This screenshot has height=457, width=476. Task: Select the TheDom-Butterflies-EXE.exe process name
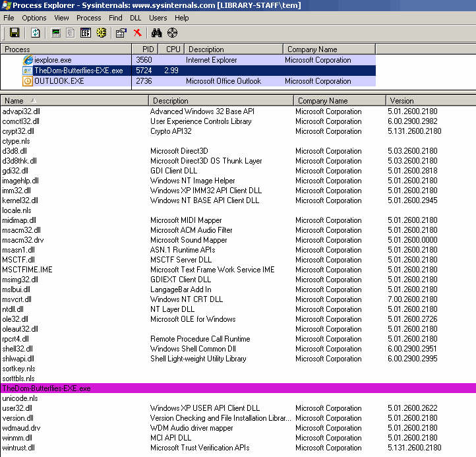(78, 71)
